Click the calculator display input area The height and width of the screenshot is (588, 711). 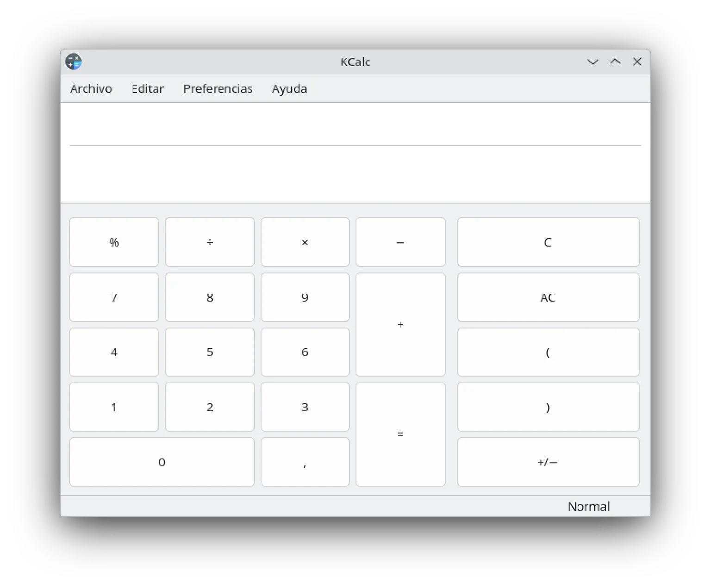(355, 173)
